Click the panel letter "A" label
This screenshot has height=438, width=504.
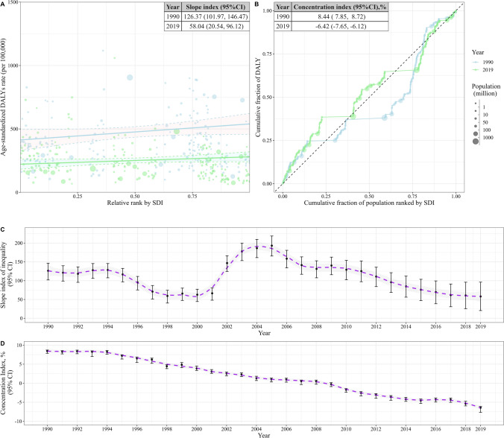[x=2, y=4]
